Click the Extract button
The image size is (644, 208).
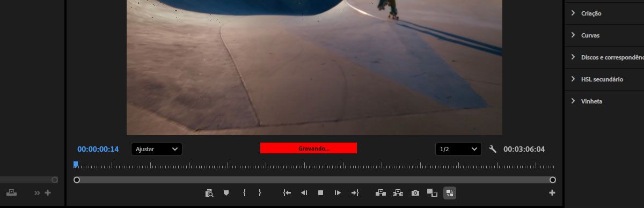398,192
